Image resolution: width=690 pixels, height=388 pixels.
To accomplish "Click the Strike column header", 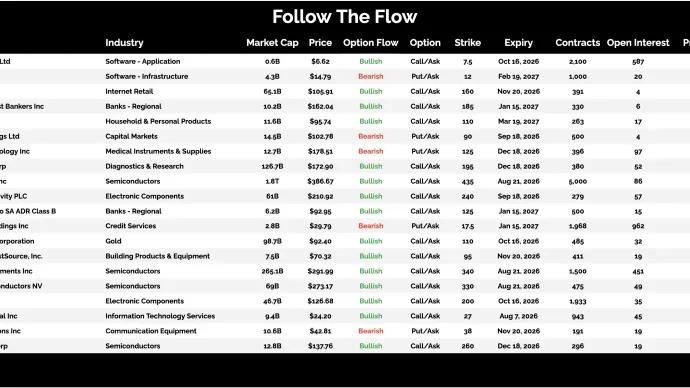I will 467,43.
